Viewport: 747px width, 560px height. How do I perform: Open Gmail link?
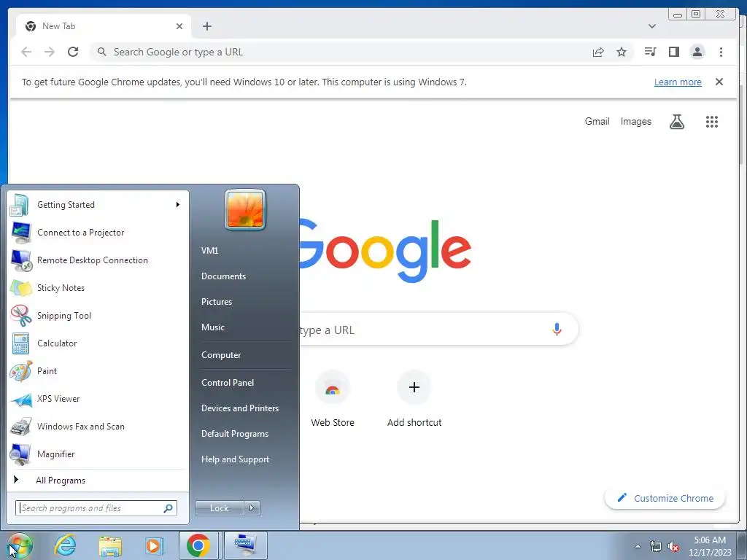coord(597,122)
